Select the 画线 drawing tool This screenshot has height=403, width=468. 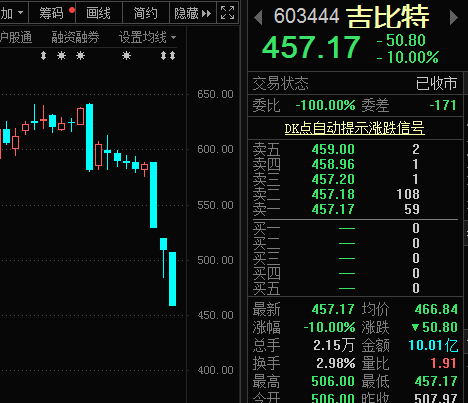99,13
